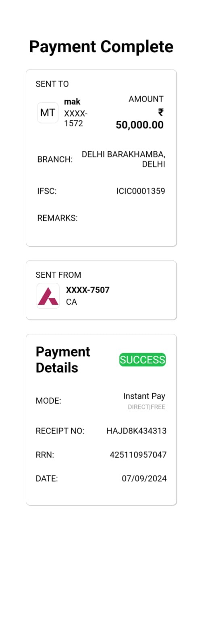
Task: Click the Instant Pay mode value
Action: click(144, 396)
